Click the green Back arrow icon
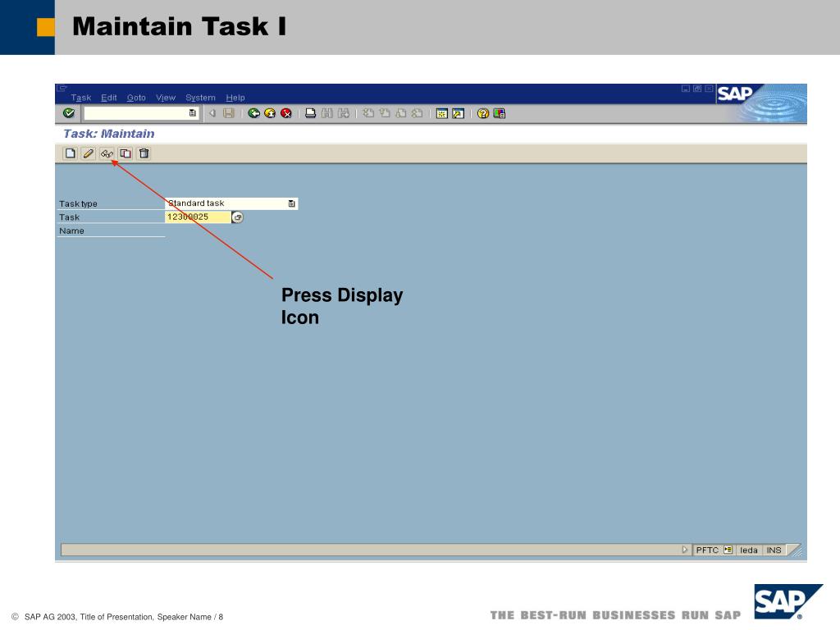 coord(254,113)
